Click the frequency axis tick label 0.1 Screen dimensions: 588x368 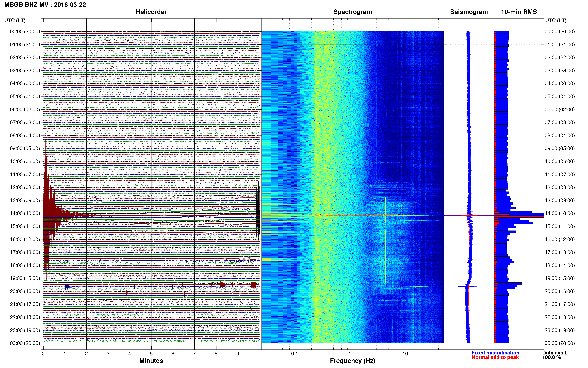click(x=295, y=354)
